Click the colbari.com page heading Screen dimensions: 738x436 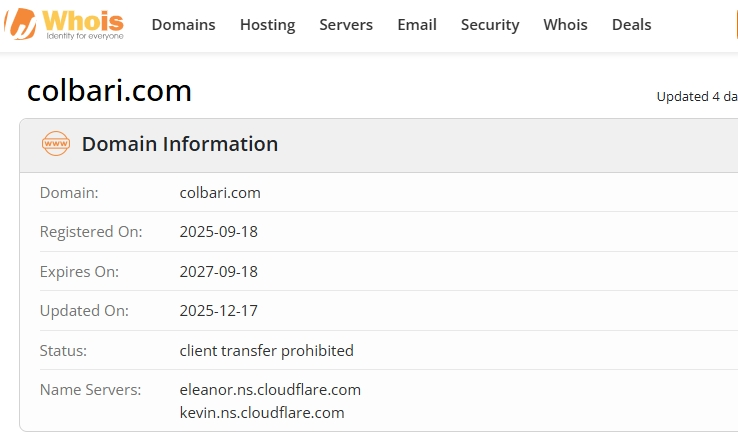coord(109,90)
